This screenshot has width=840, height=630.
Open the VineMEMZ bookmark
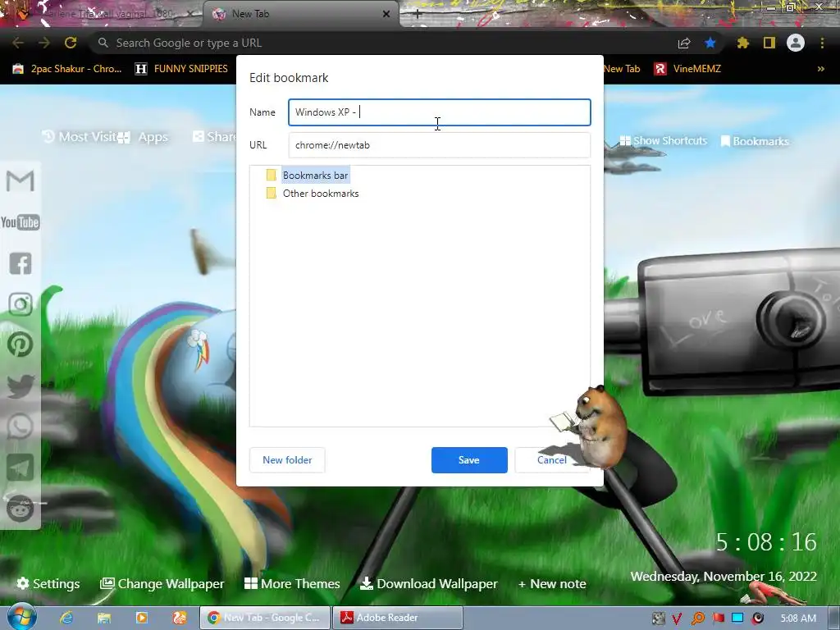tap(688, 69)
